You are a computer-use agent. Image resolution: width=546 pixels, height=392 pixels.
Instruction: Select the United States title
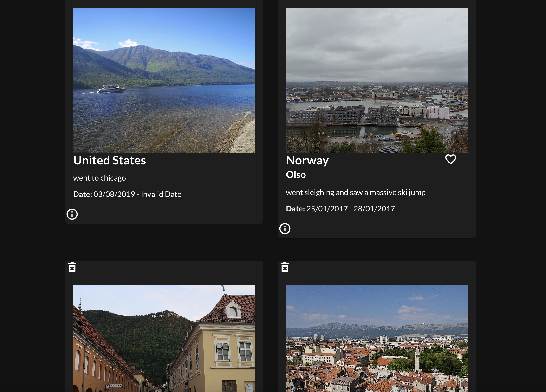pyautogui.click(x=110, y=160)
